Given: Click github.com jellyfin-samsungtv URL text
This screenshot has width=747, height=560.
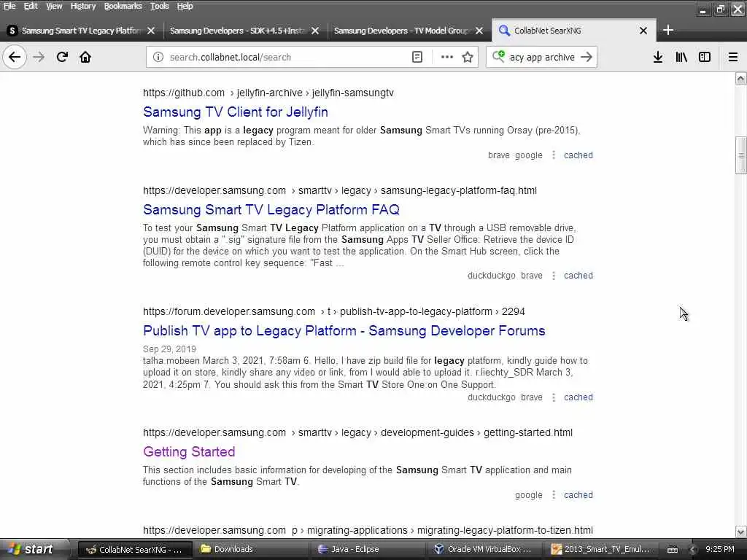Looking at the screenshot, I should [268, 93].
